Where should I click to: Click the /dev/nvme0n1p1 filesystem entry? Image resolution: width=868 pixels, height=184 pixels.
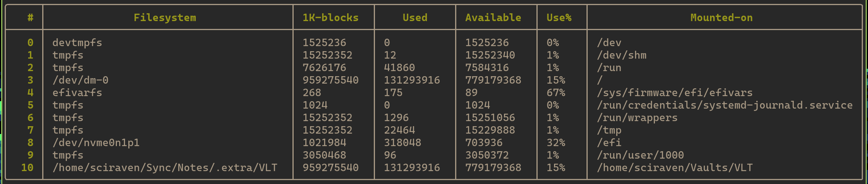click(x=96, y=143)
